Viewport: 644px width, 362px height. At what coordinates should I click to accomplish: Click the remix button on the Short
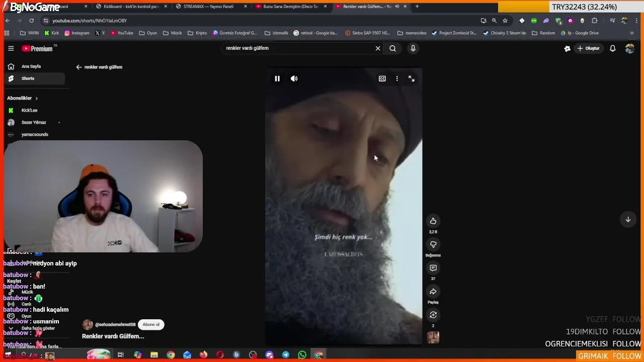click(x=433, y=315)
